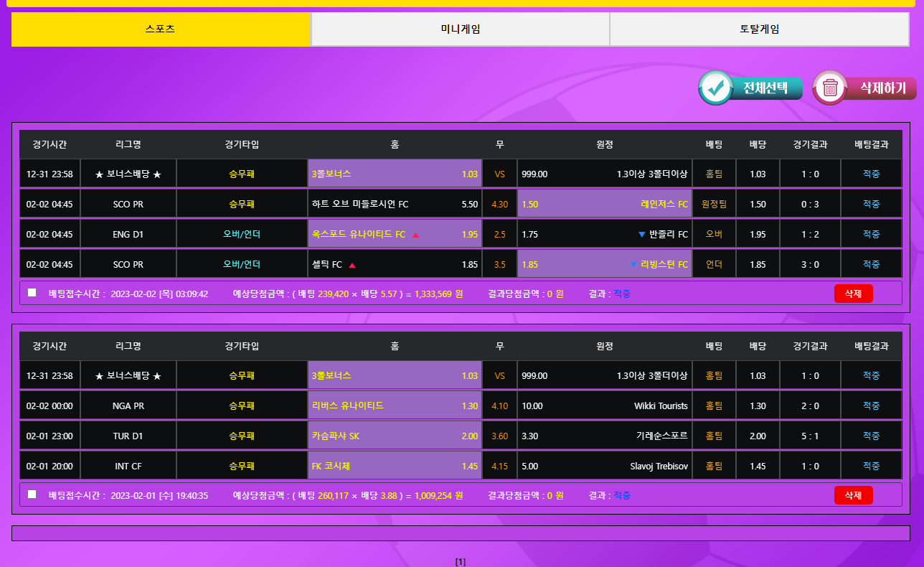
Task: Tick the checkbox for the 2023-02-01 bet slip
Action: (x=32, y=495)
